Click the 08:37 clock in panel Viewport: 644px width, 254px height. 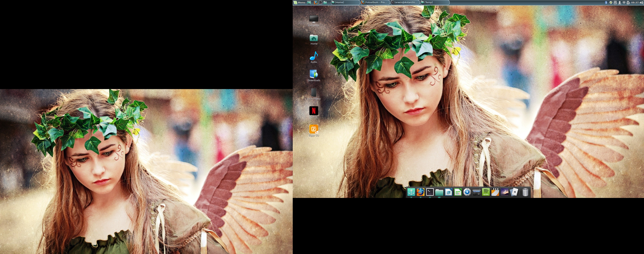point(635,2)
